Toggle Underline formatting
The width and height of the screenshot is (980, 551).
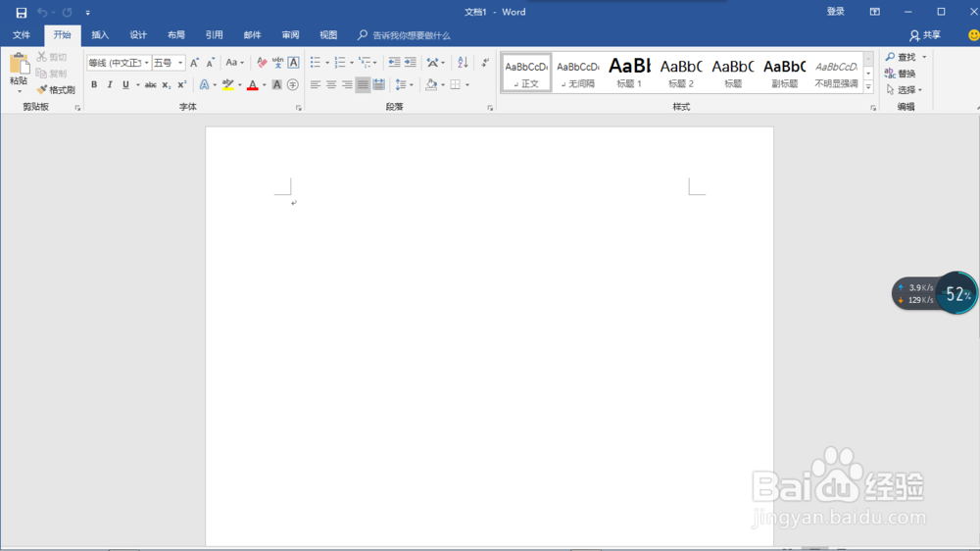(x=125, y=84)
